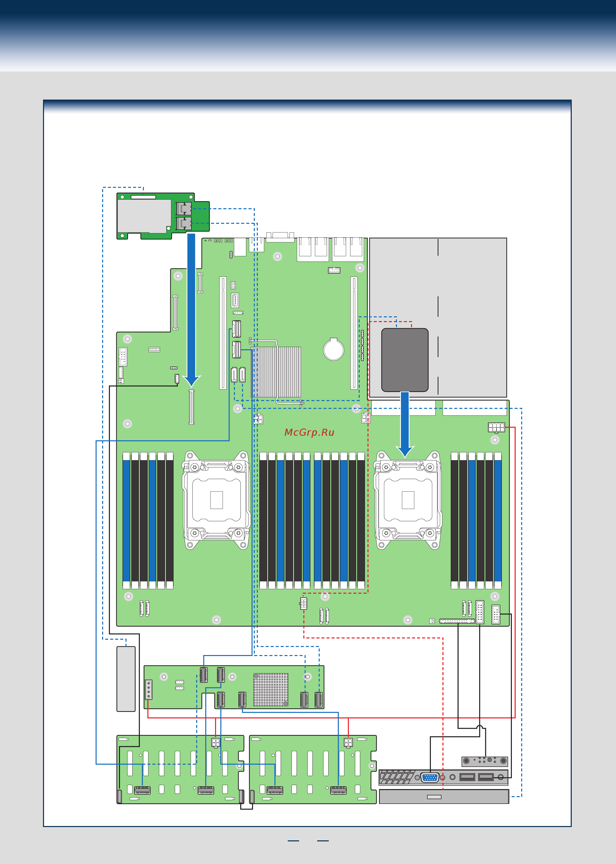Click the finned chipset heatsink
616x864 pixels.
(276, 372)
